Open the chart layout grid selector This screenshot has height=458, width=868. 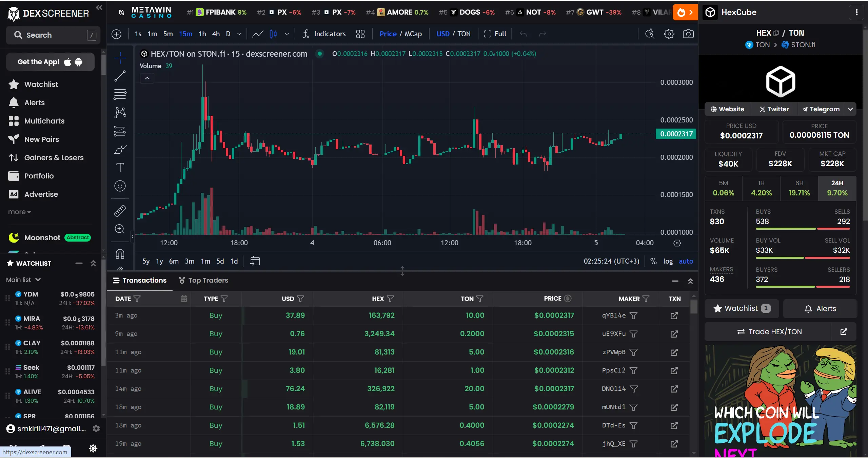[360, 34]
